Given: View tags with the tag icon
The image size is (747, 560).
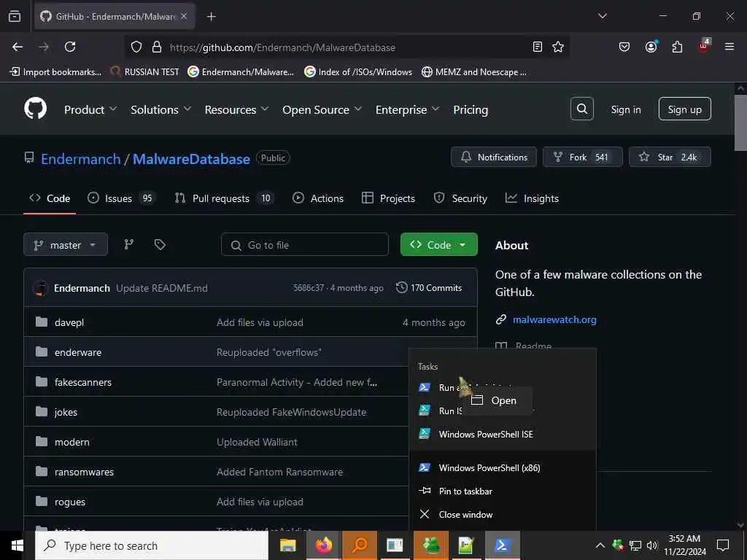Looking at the screenshot, I should [x=160, y=244].
